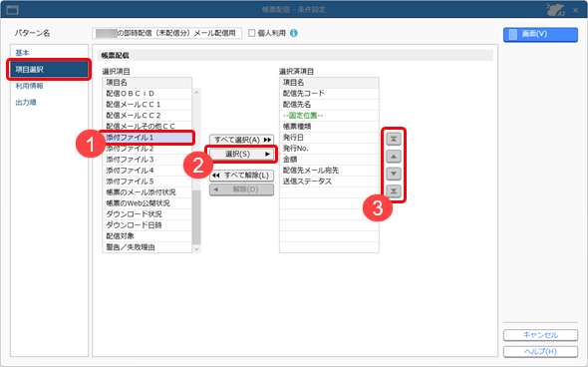
Task: Select the --固定位置-- row
Action: pyautogui.click(x=329, y=116)
